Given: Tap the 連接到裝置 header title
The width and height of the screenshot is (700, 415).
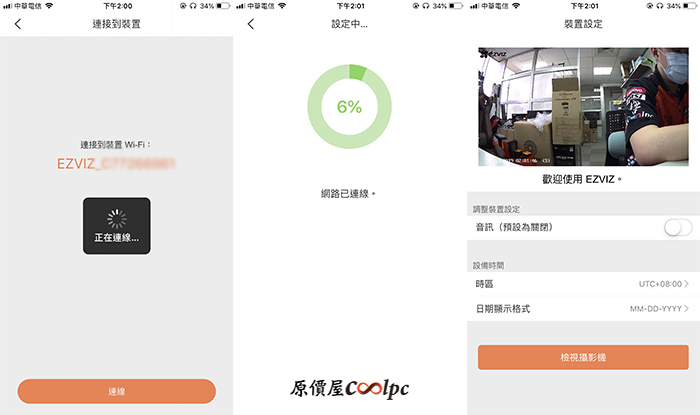Looking at the screenshot, I should [x=117, y=24].
